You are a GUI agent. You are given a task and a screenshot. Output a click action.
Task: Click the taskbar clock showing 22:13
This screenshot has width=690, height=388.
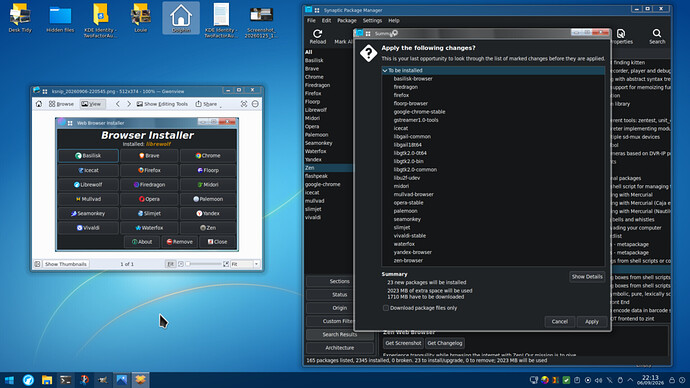click(x=650, y=380)
